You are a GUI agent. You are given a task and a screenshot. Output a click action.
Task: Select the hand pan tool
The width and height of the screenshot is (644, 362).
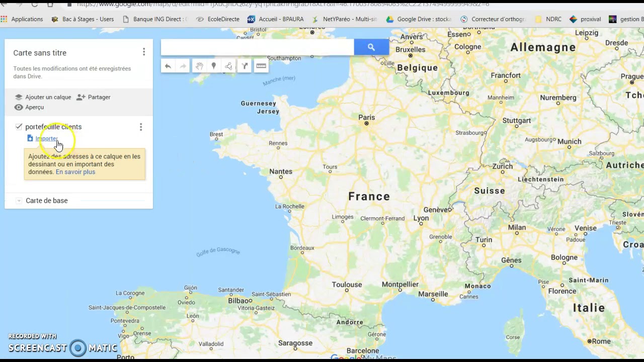(199, 66)
